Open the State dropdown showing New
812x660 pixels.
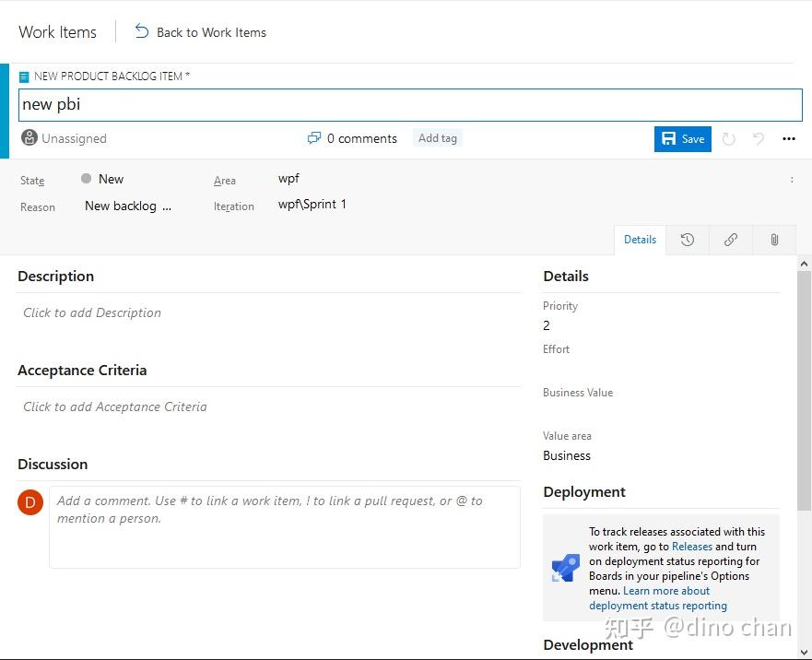click(111, 179)
